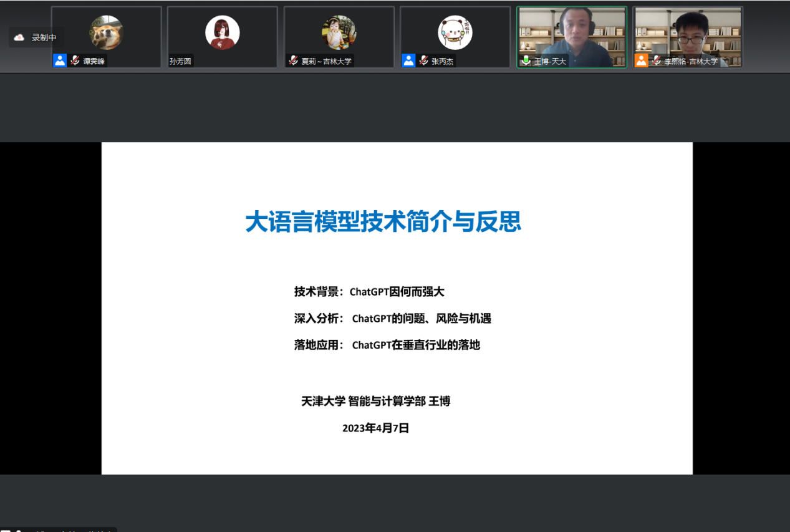Image resolution: width=790 pixels, height=532 pixels.
Task: Click the 夏莉~吉林大学 name label
Action: 326,61
